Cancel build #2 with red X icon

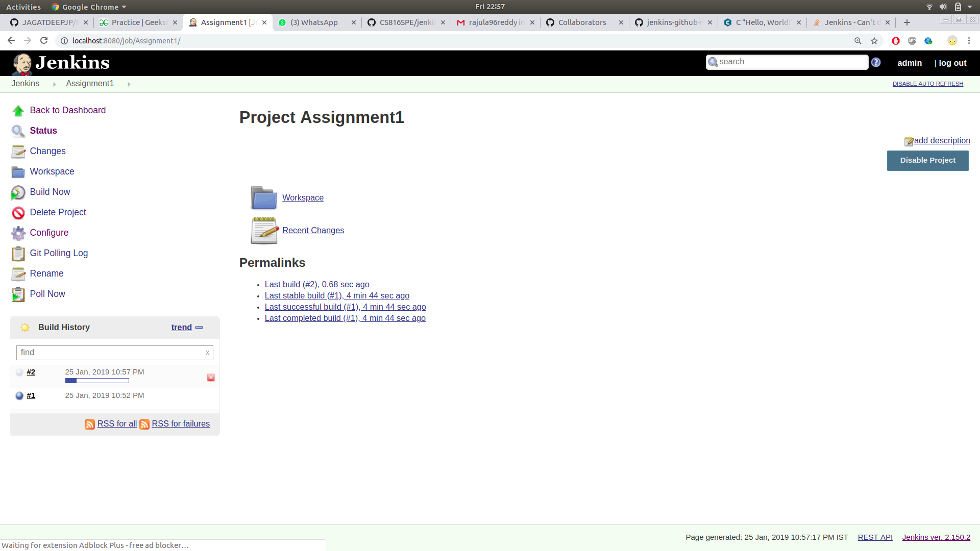point(211,378)
